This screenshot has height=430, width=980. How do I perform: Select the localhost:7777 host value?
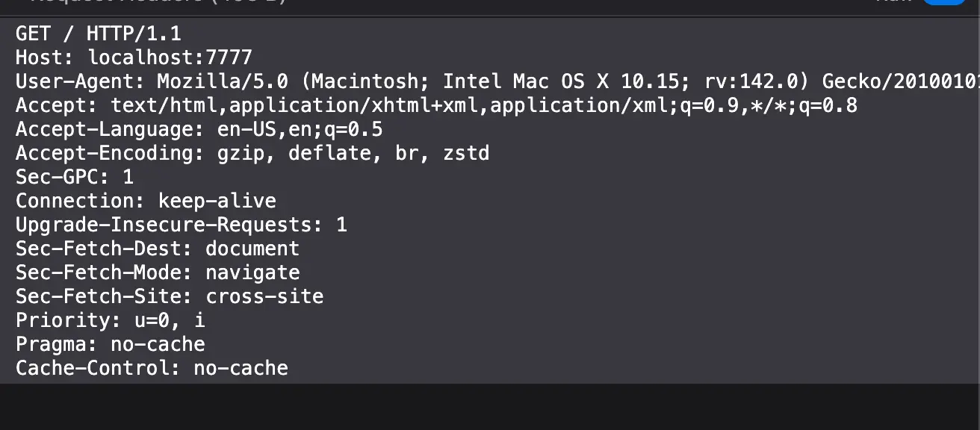[x=170, y=57]
